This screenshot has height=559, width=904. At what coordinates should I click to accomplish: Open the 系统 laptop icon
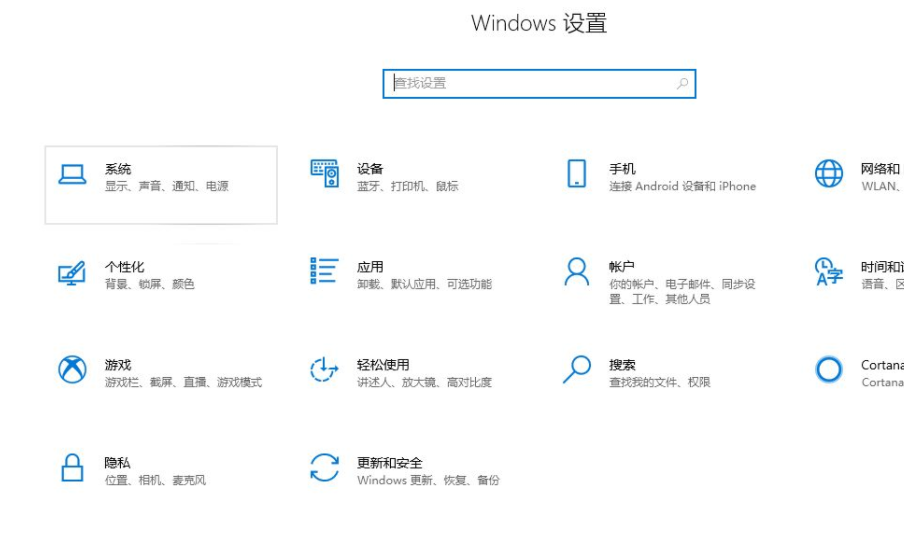click(72, 174)
